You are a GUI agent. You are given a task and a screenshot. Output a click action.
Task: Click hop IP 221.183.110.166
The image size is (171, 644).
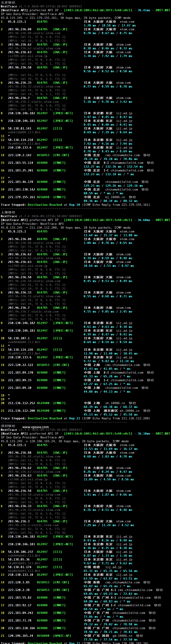[21, 628]
